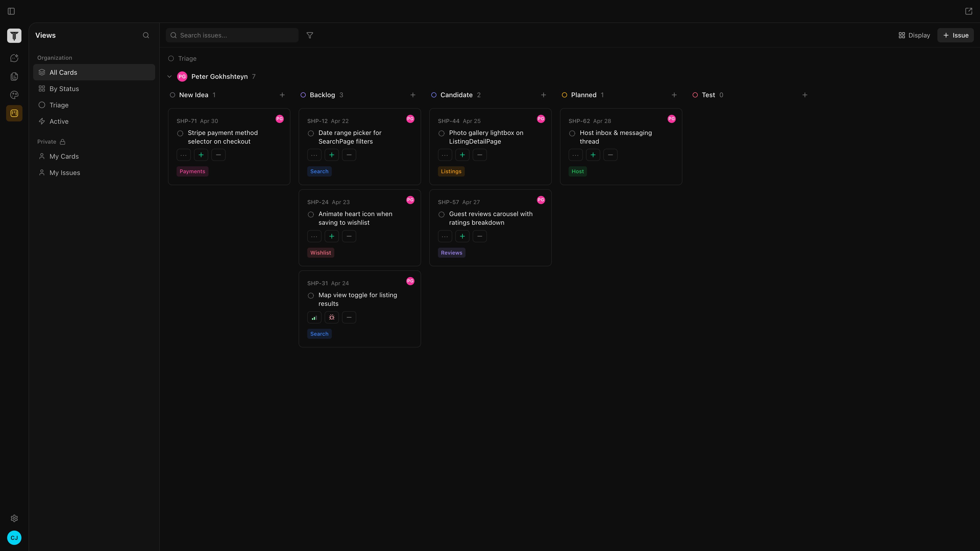Open the external link icon at top right
Viewport: 980px width, 551px height.
click(x=969, y=11)
